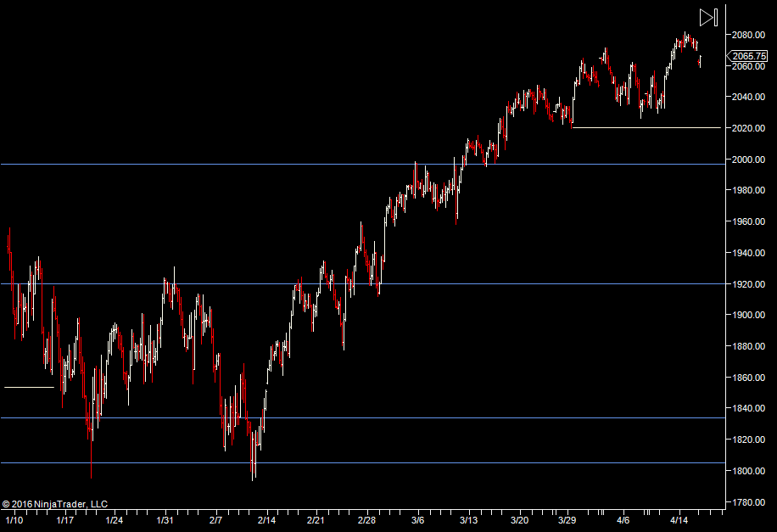This screenshot has width=777, height=532.
Task: Click the 2065.75 current price marker
Action: [750, 56]
